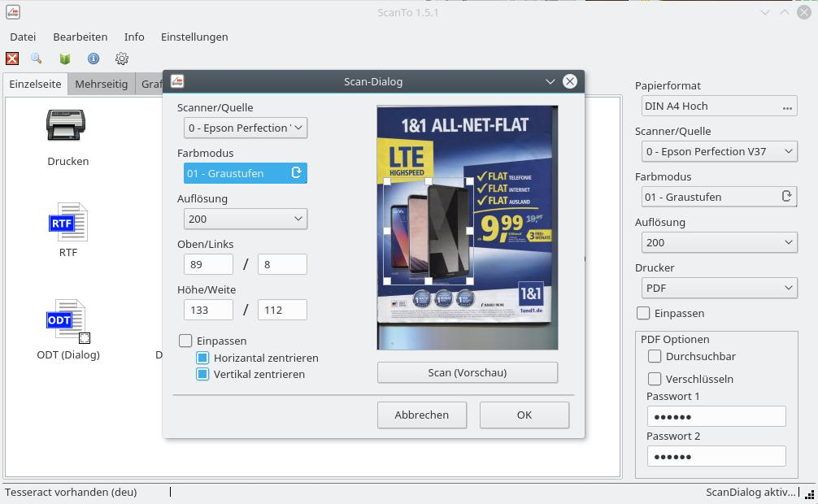Click the ellipsis button beside DIN A4 Hoch
The width and height of the screenshot is (818, 504).
click(x=787, y=108)
